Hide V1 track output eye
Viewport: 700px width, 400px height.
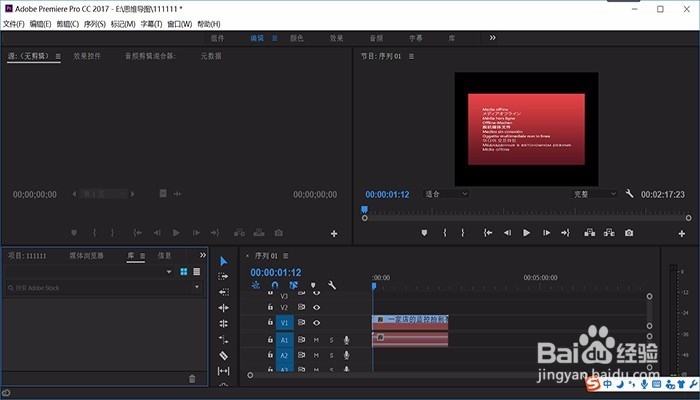coord(317,322)
